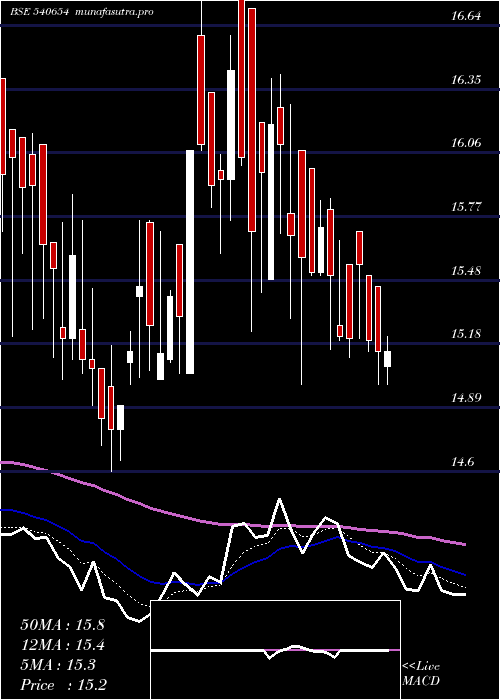Click the munafasutra.pro site label

[x=115, y=12]
